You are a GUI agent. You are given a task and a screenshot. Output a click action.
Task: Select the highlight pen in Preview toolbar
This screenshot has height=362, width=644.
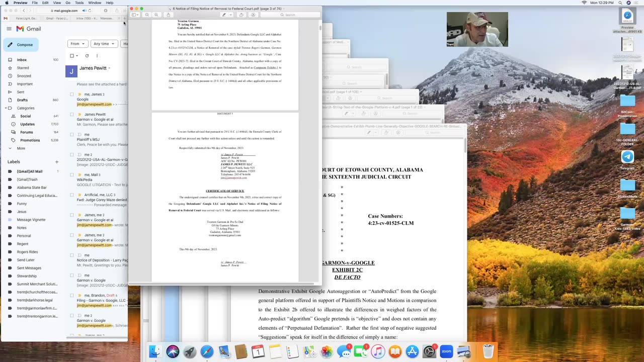pyautogui.click(x=224, y=15)
